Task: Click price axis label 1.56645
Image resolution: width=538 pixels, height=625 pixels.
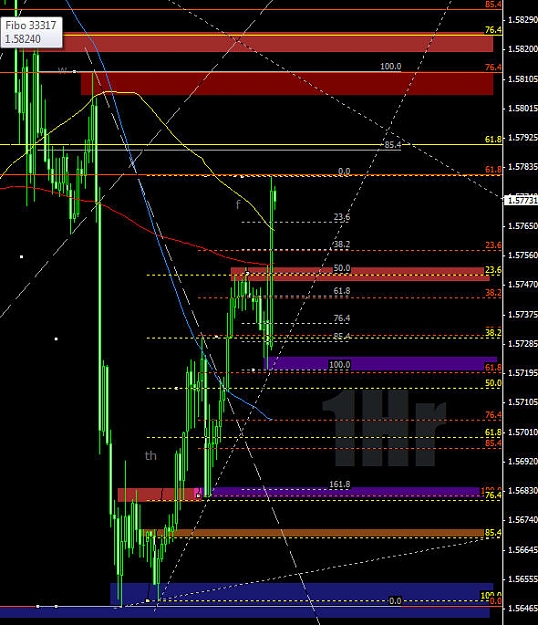Action: [x=522, y=550]
